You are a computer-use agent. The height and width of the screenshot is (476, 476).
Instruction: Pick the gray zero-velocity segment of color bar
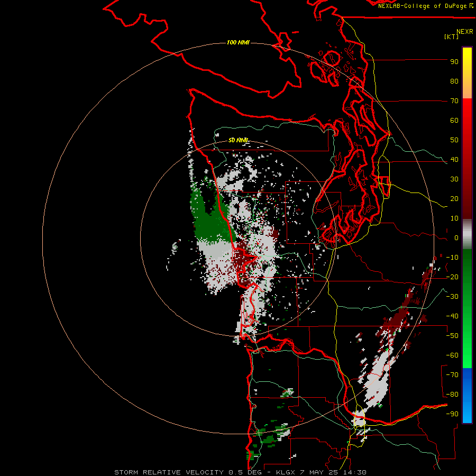[467, 234]
